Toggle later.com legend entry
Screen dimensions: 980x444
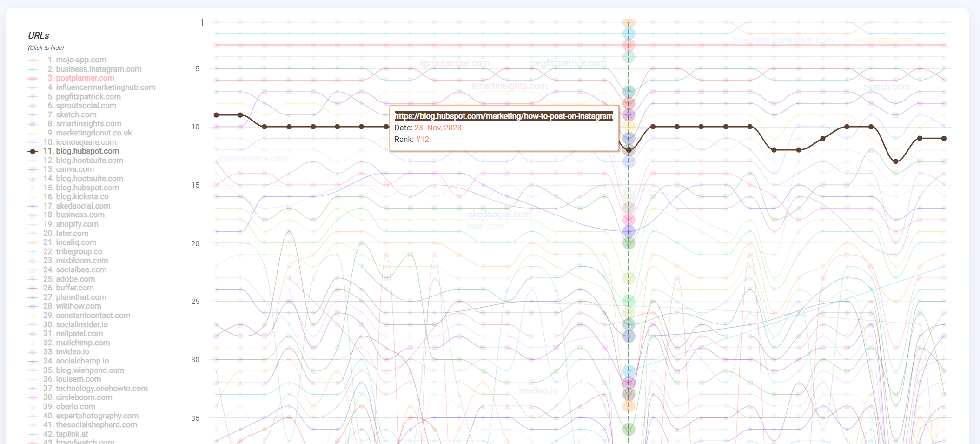pyautogui.click(x=58, y=233)
